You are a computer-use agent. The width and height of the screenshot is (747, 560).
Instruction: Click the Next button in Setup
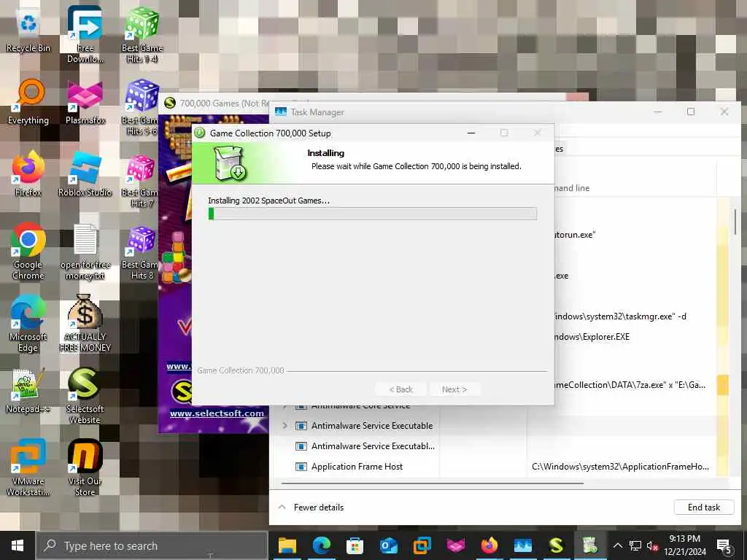(454, 389)
